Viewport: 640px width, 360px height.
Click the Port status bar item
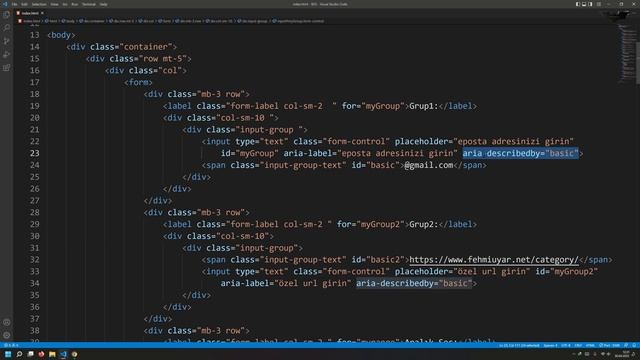click(x=609, y=345)
